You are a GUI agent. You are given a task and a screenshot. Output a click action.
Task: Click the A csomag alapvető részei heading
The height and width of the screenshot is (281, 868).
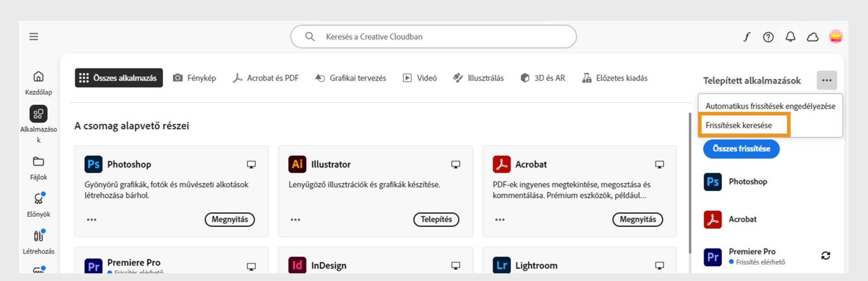132,126
